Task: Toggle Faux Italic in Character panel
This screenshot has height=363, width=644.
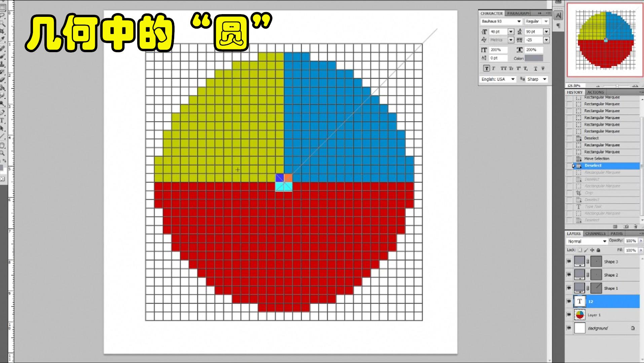Action: (x=494, y=68)
